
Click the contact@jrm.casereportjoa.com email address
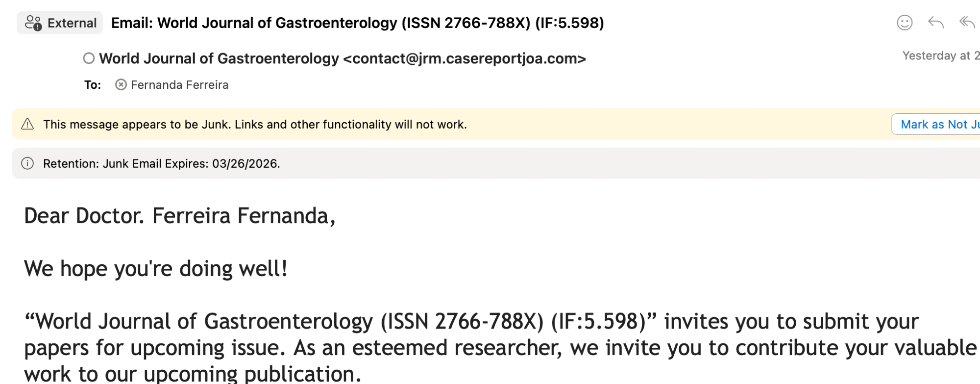tap(464, 58)
